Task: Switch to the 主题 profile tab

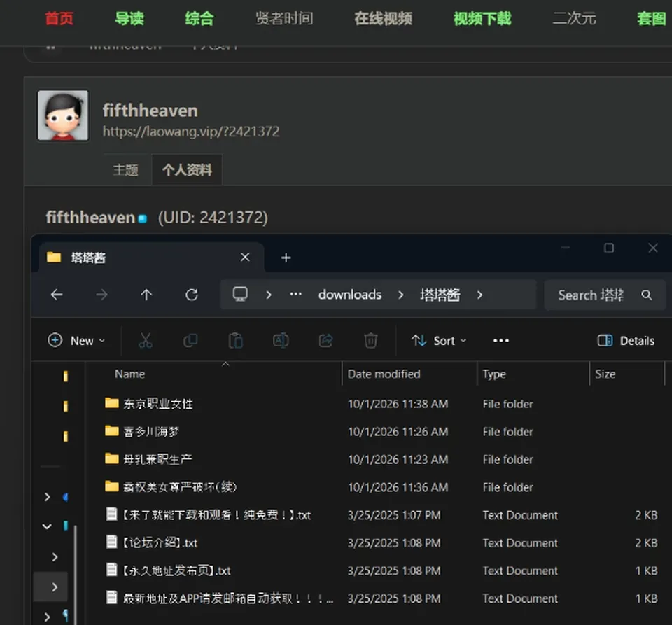Action: point(125,170)
